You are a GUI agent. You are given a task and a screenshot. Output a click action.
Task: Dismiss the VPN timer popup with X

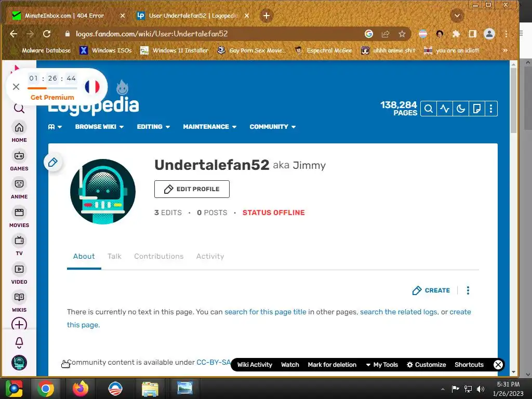click(x=16, y=87)
